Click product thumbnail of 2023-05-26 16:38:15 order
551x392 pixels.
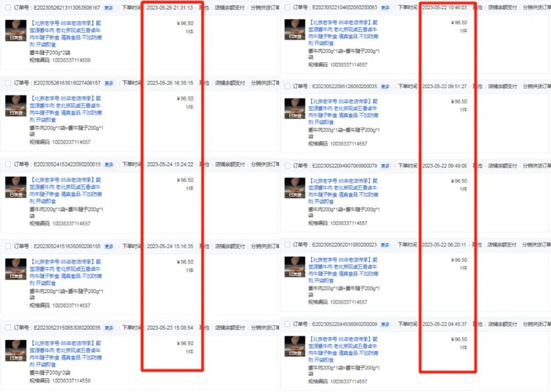16,106
